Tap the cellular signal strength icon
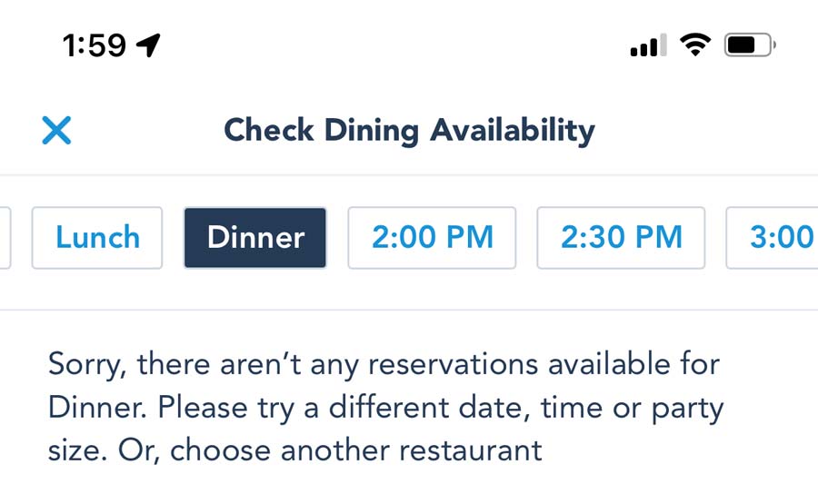This screenshot has width=818, height=504. pos(648,44)
